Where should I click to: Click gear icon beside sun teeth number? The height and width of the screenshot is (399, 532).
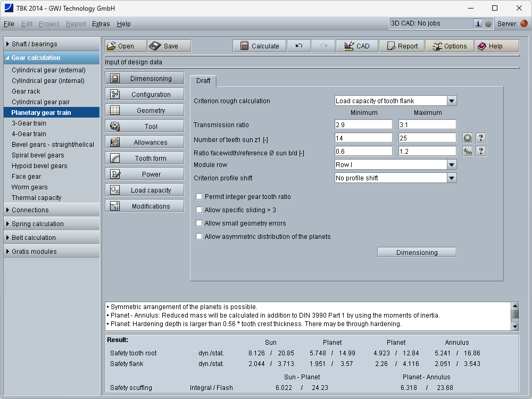(x=467, y=138)
